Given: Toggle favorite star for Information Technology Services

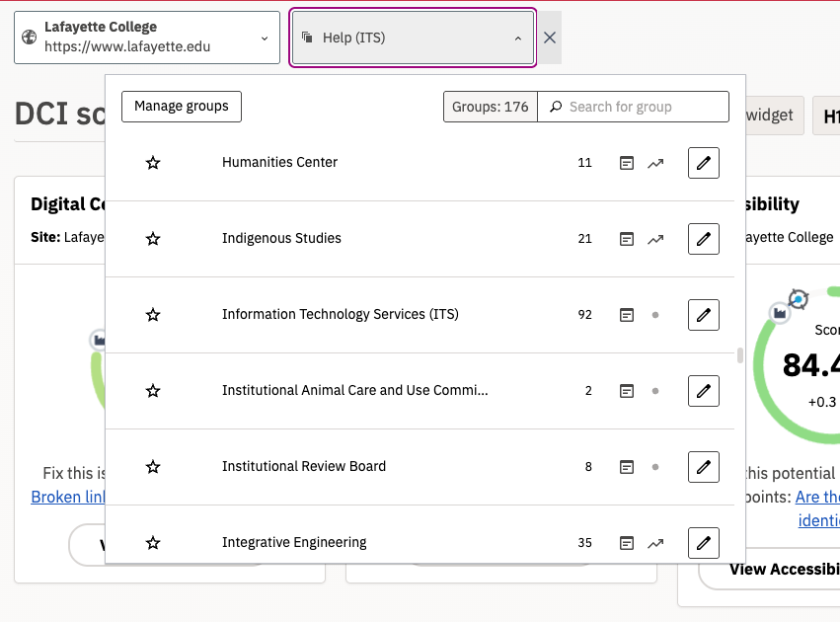Looking at the screenshot, I should coord(153,315).
